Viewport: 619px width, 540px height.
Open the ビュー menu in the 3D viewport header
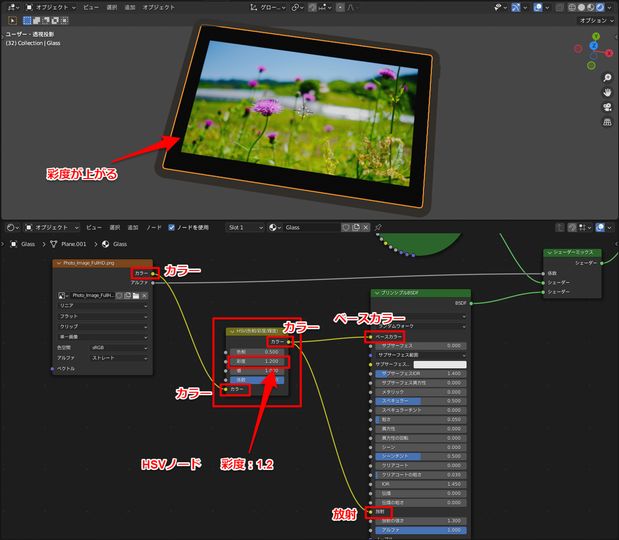pyautogui.click(x=91, y=7)
